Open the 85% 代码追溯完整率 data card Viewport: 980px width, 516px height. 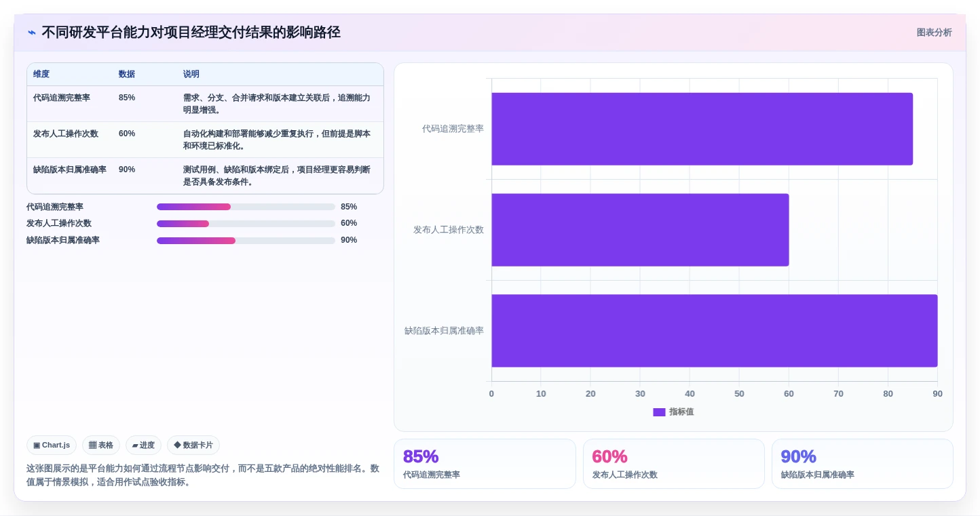[485, 464]
